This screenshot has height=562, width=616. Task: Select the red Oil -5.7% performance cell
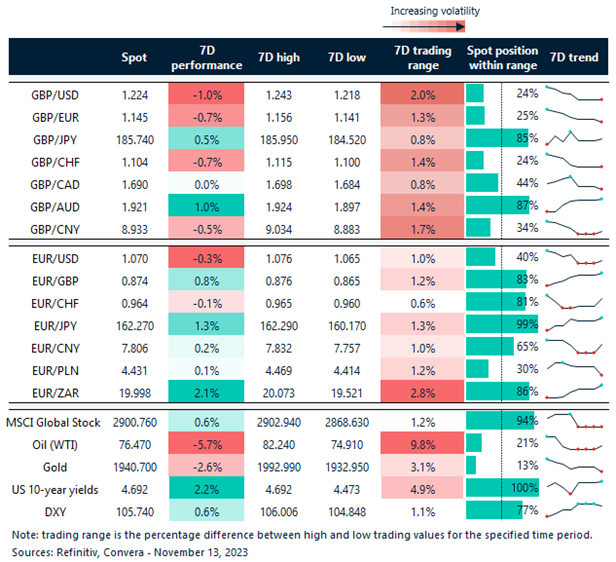pyautogui.click(x=207, y=442)
